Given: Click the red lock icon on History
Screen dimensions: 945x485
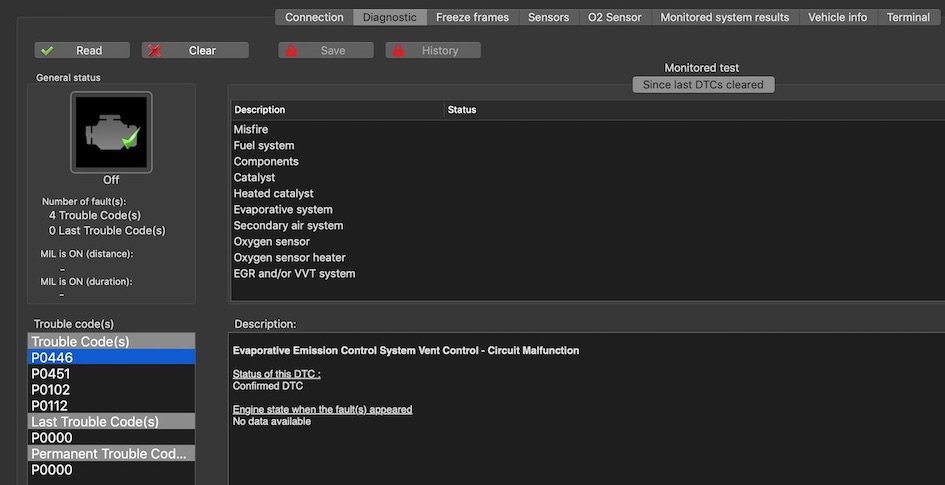Looking at the screenshot, I should [399, 51].
